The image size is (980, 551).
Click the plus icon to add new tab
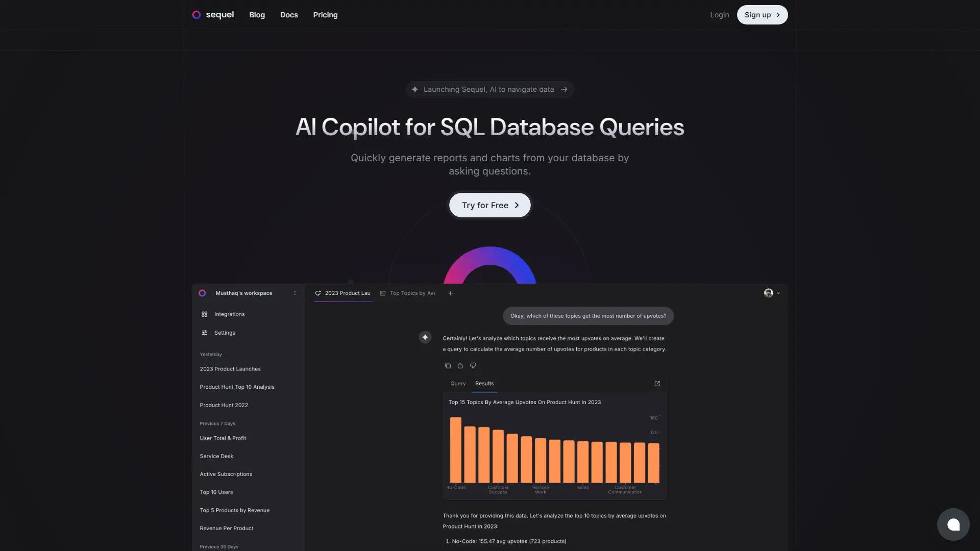click(450, 293)
